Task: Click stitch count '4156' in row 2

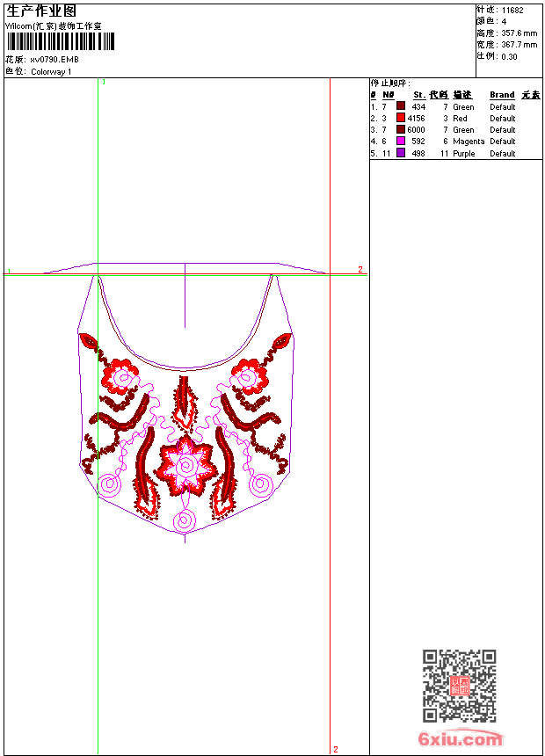Action: pyautogui.click(x=417, y=119)
